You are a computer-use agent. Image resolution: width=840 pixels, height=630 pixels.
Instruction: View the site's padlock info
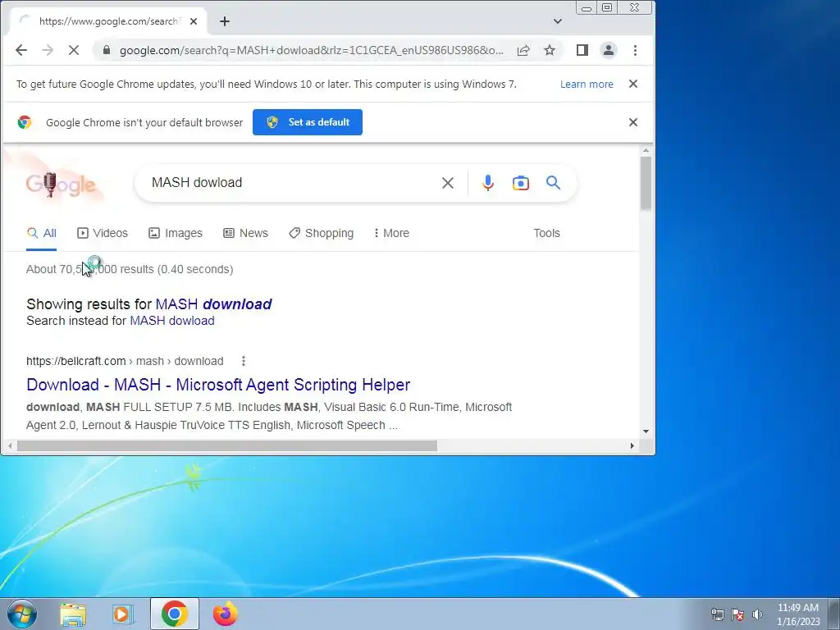tap(107, 50)
